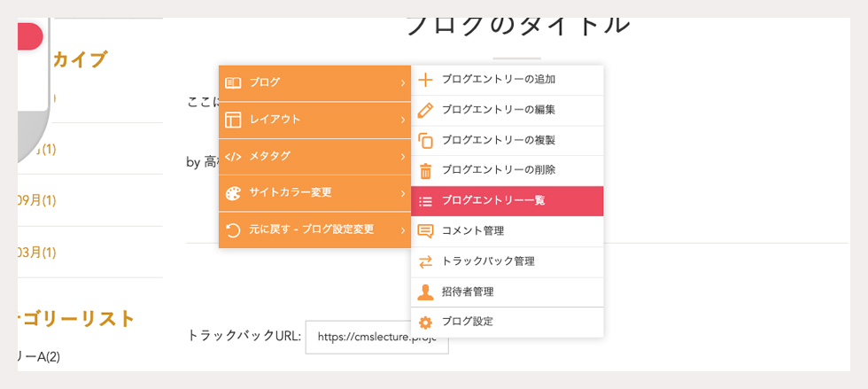Open the 03月(1) archive link
Image resolution: width=868 pixels, height=389 pixels.
36,253
